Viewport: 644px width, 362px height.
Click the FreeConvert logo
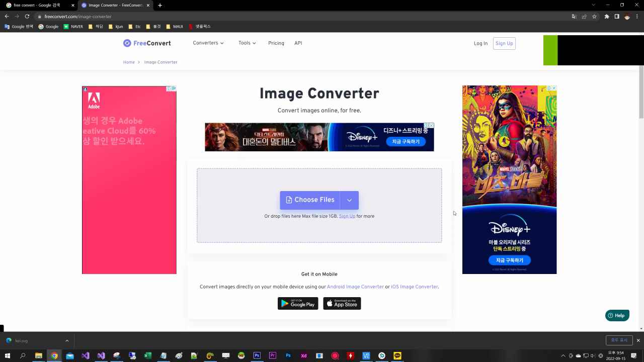[147, 43]
